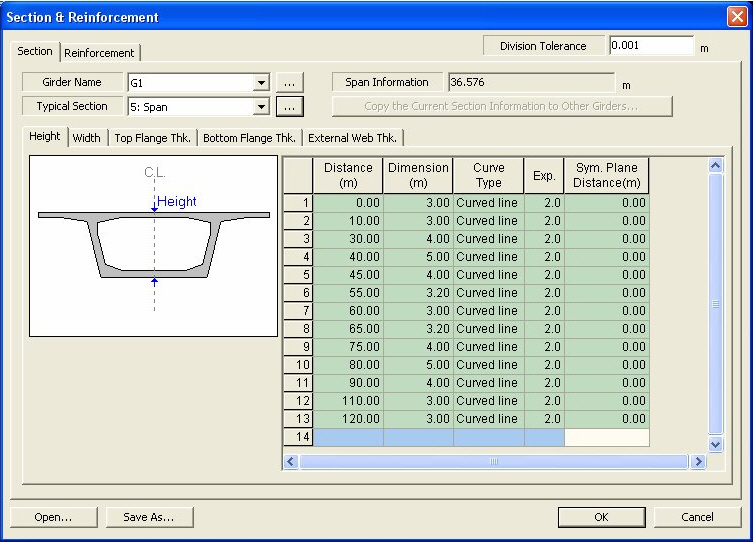Click row 4 Dimension cell showing 5.00
753x542 pixels.
click(x=418, y=257)
